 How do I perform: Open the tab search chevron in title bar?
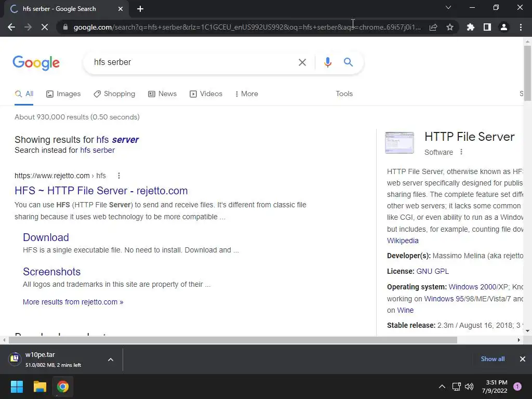pyautogui.click(x=448, y=7)
